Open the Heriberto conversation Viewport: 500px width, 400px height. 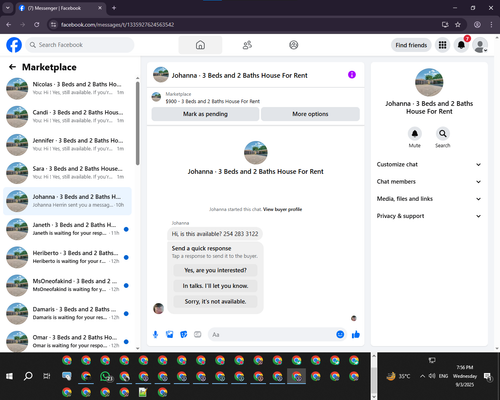pos(67,257)
